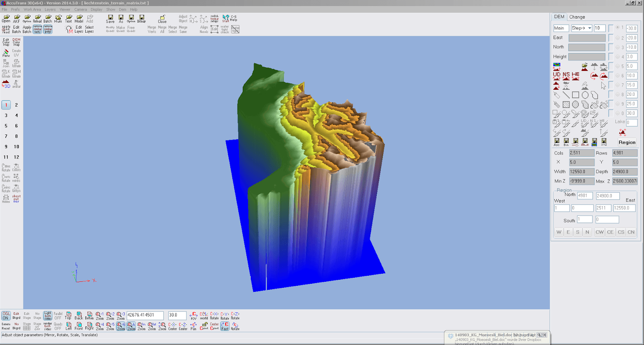Click layer button 1
644x345 pixels.
(6, 105)
